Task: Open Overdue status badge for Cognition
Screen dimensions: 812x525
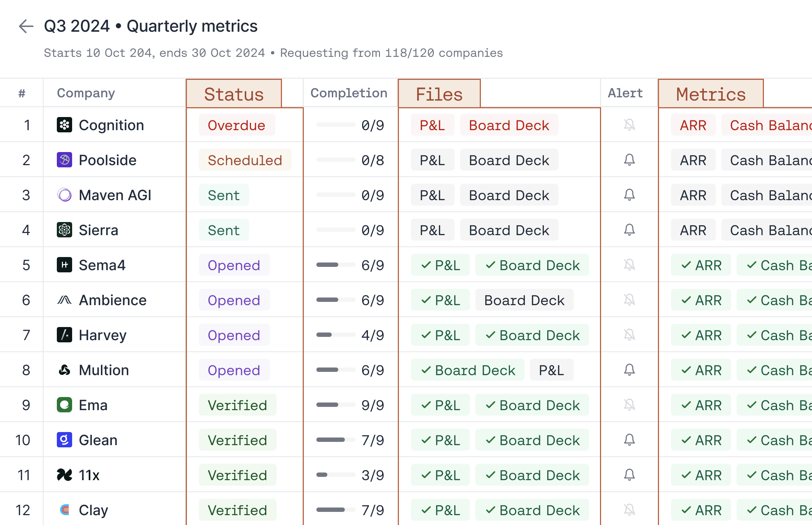Action: click(x=236, y=125)
